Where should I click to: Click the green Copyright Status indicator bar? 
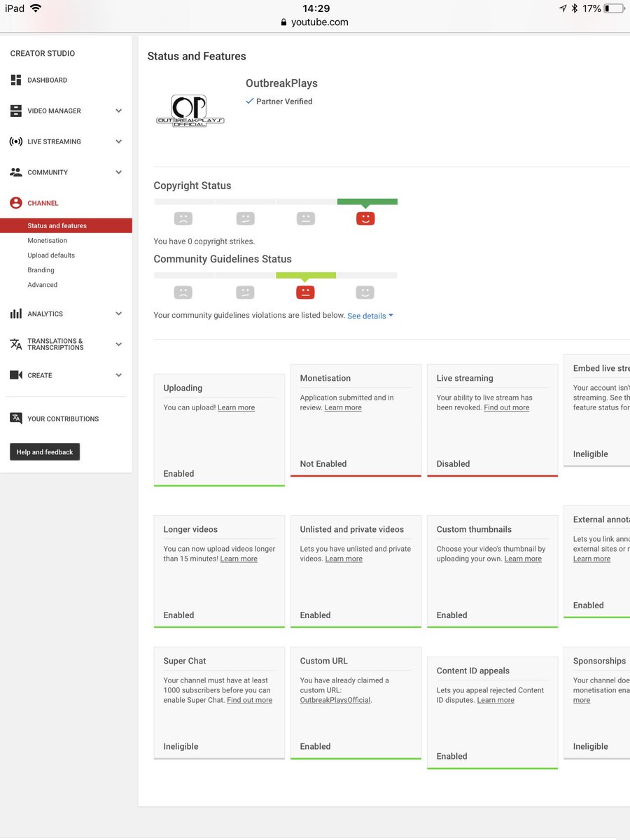click(x=367, y=202)
